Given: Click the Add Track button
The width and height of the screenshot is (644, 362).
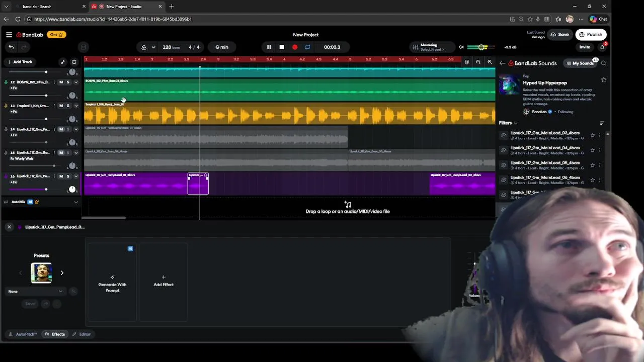Looking at the screenshot, I should point(20,62).
